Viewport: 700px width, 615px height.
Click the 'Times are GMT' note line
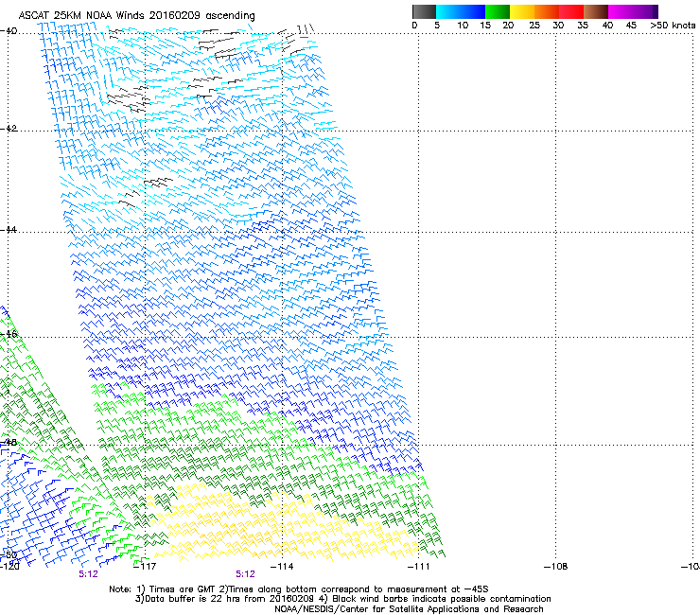[298, 589]
